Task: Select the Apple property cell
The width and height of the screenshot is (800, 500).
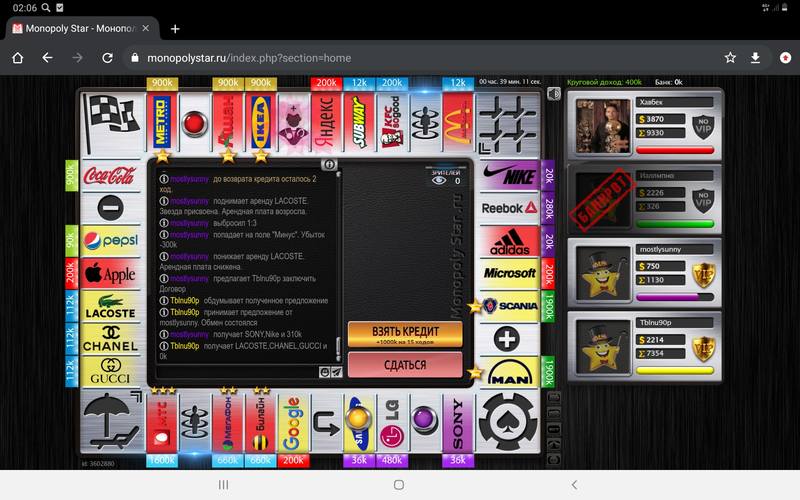Action: [110, 273]
